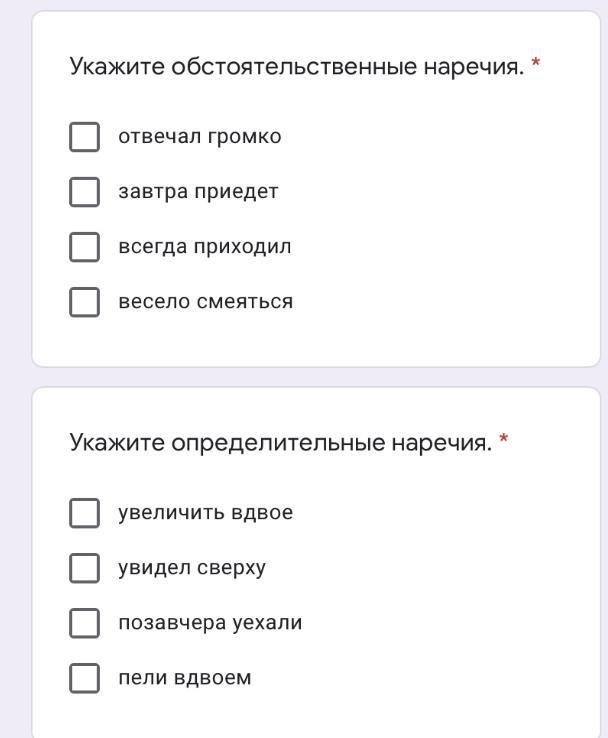The image size is (608, 738).
Task: Tick the box beside 'увидел сверху'
Action: (85, 568)
